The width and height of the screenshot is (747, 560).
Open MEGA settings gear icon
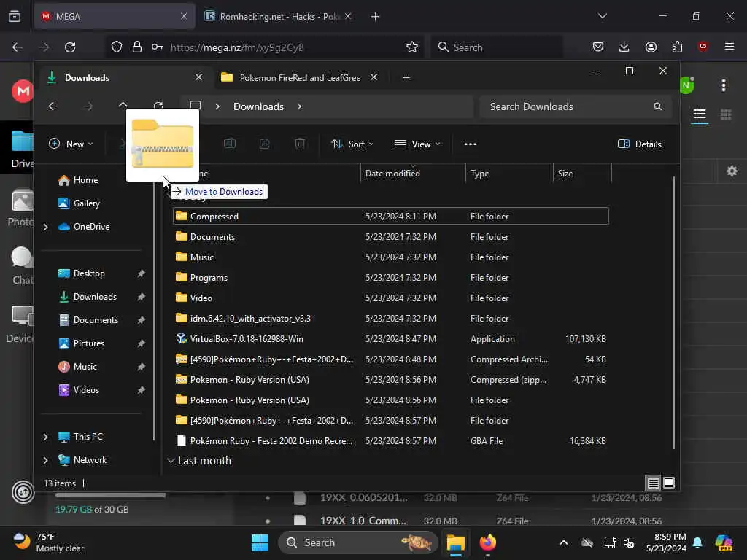[x=732, y=171]
